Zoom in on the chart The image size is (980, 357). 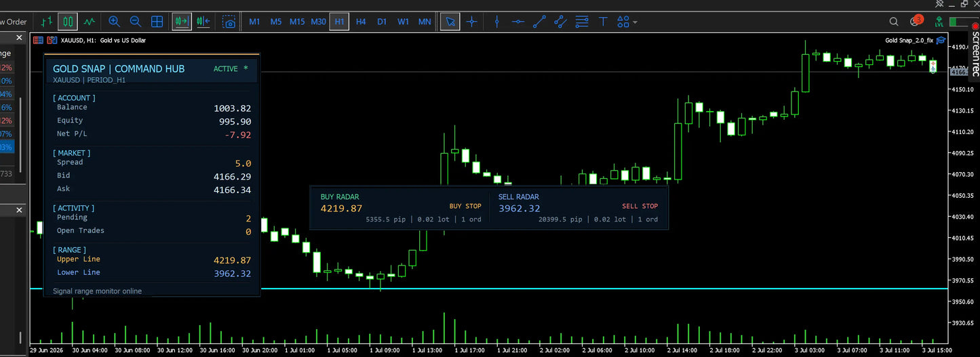coord(114,22)
